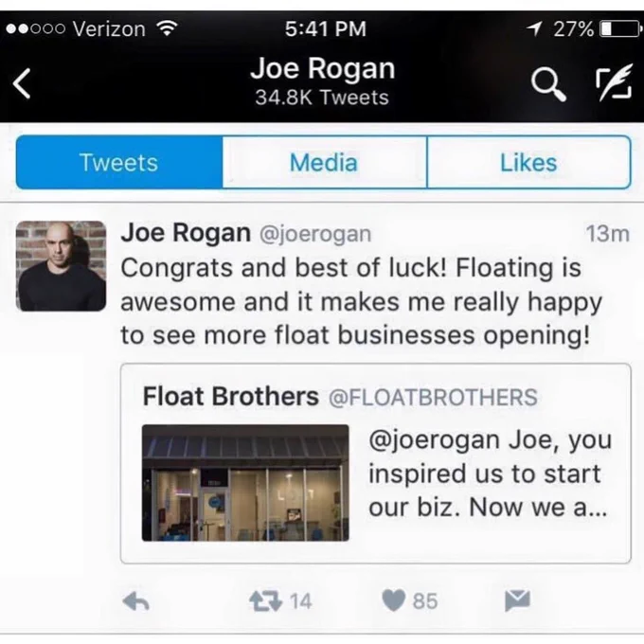Expand truncated quoted tweet text
644x644 pixels.
pos(491,474)
